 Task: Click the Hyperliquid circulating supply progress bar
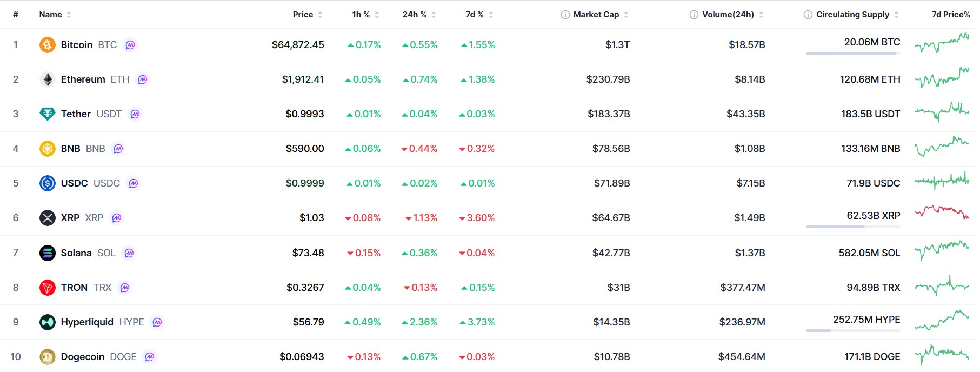[x=853, y=330]
